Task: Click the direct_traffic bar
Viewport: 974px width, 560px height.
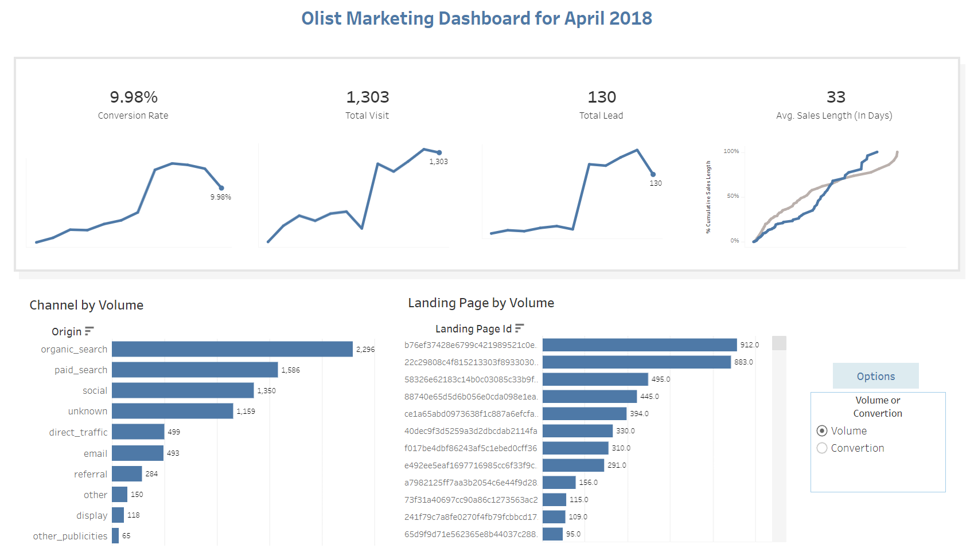Action: [x=138, y=432]
